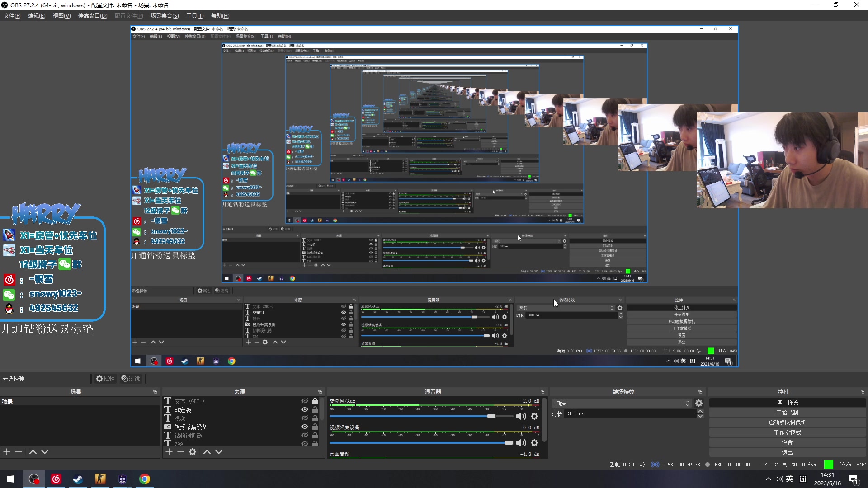Open the Windows Start menu
This screenshot has width=868, height=488.
11,479
